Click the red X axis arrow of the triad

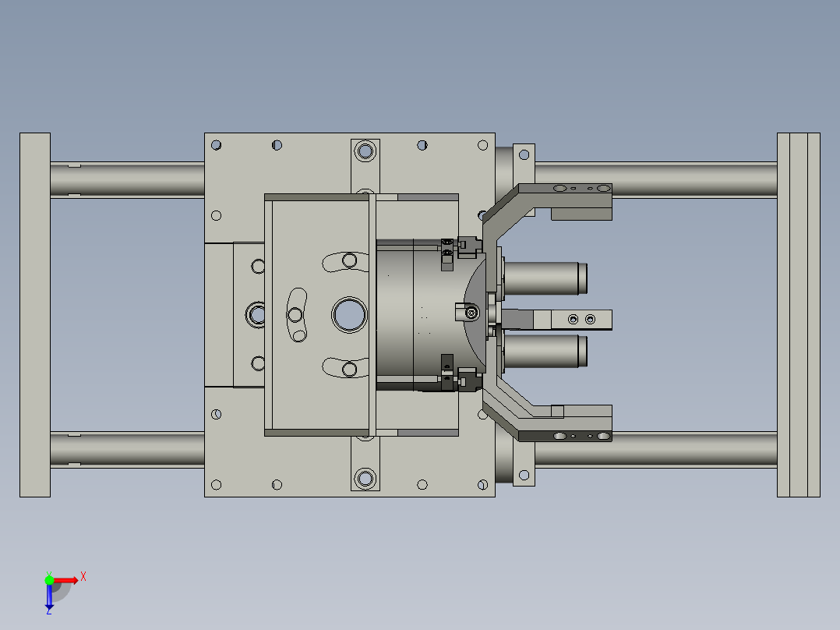tap(66, 580)
